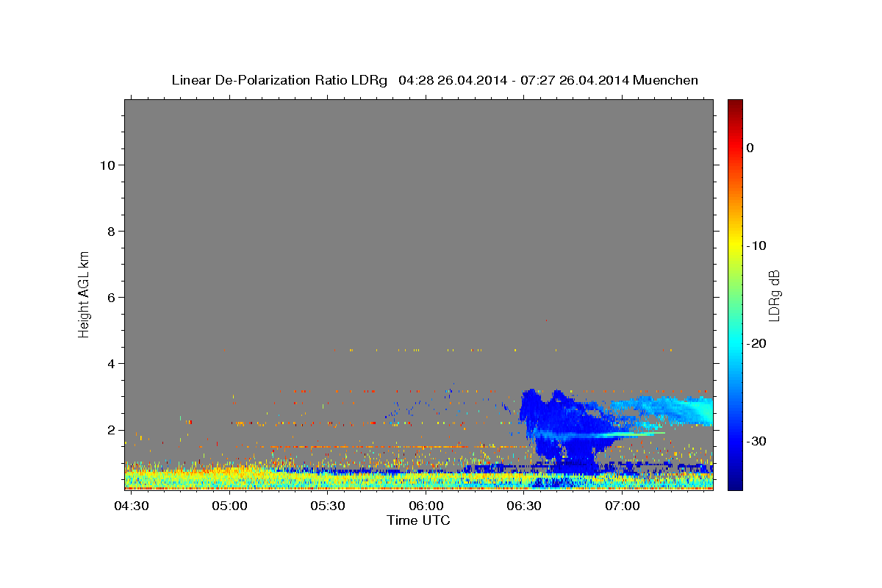Click the colorbar value -30
Viewport: 882px width, 588px height.
758,441
